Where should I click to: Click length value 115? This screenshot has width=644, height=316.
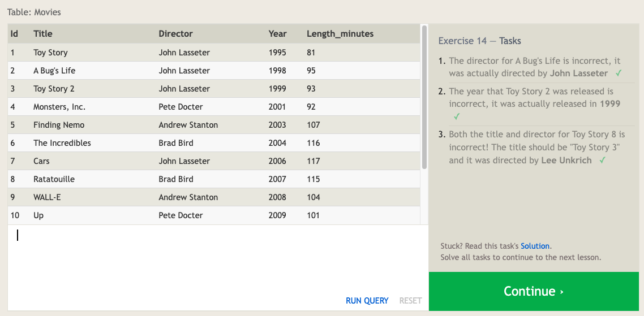tap(313, 179)
